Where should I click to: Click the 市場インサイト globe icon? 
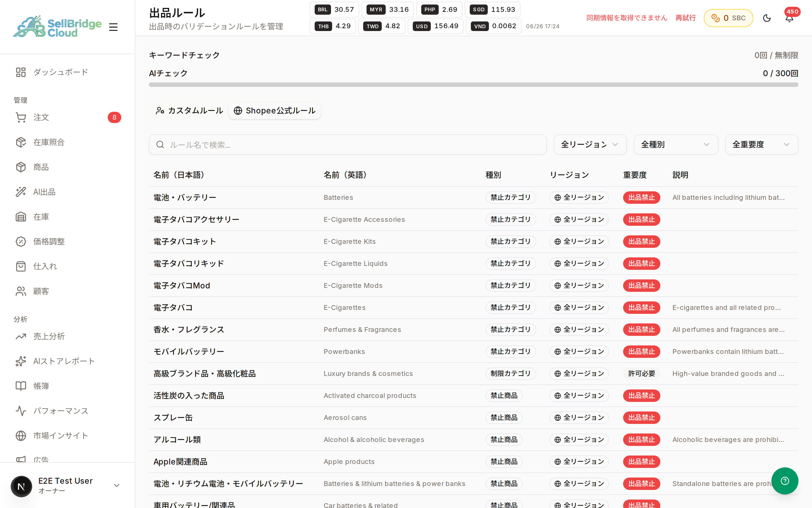(x=21, y=436)
